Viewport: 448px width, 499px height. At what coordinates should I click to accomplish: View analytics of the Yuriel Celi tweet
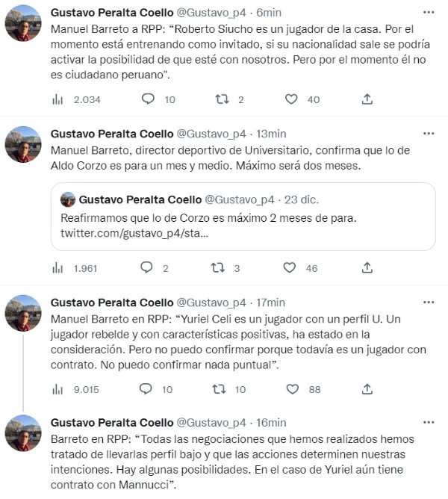click(x=58, y=389)
